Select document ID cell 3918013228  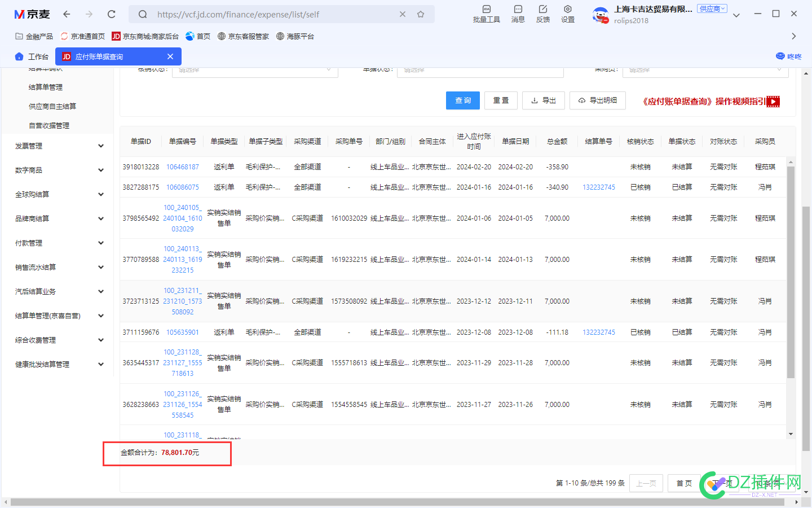click(x=141, y=167)
